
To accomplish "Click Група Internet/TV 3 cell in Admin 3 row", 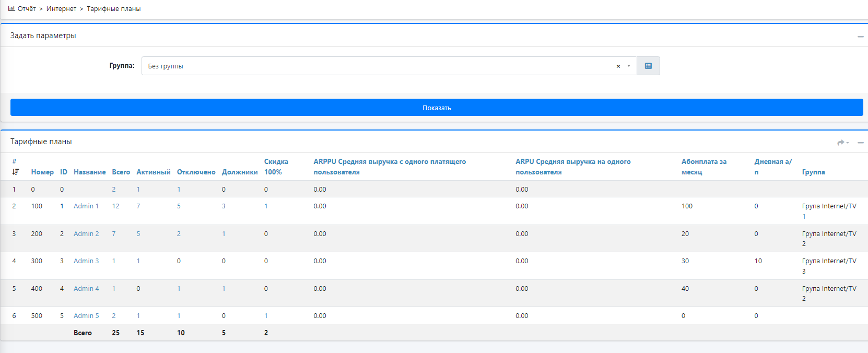I will click(x=829, y=266).
